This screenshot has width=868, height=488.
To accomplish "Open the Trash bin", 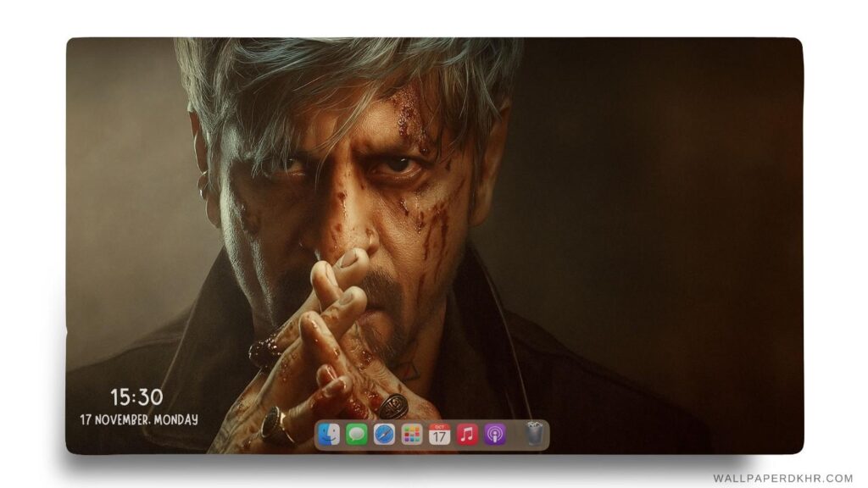I will 534,432.
